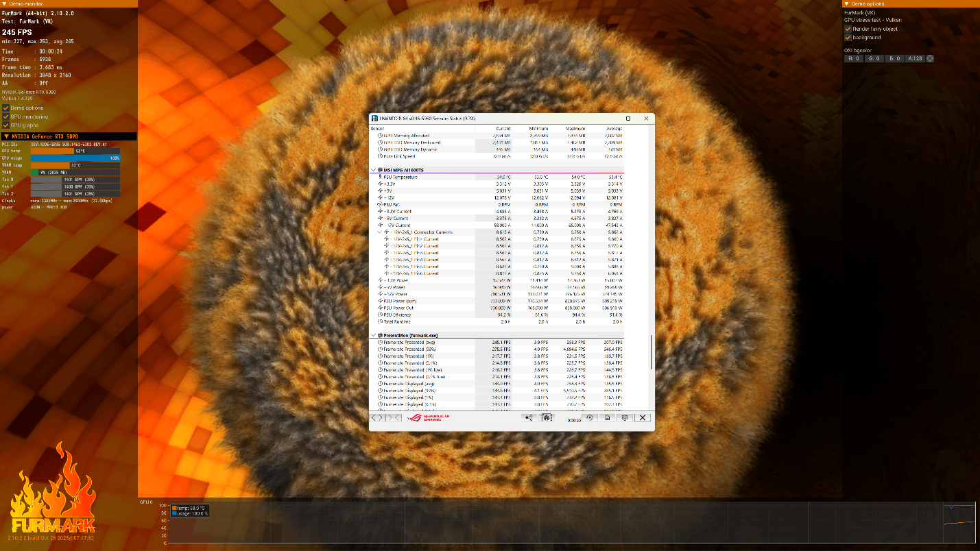This screenshot has width=980, height=551.
Task: Uncheck the Demo options checkbox
Action: coord(6,108)
